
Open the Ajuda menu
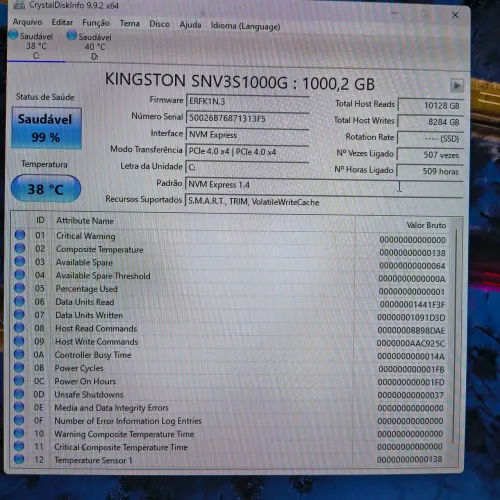[190, 25]
